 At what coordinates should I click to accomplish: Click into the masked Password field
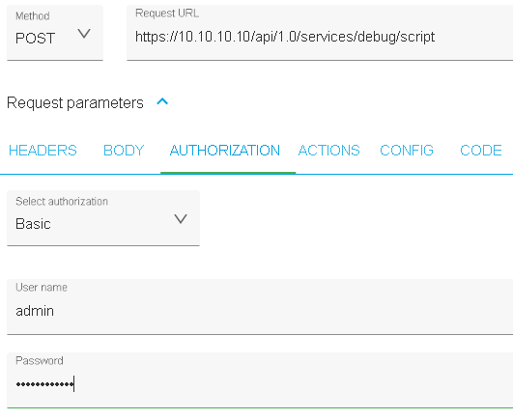point(260,380)
